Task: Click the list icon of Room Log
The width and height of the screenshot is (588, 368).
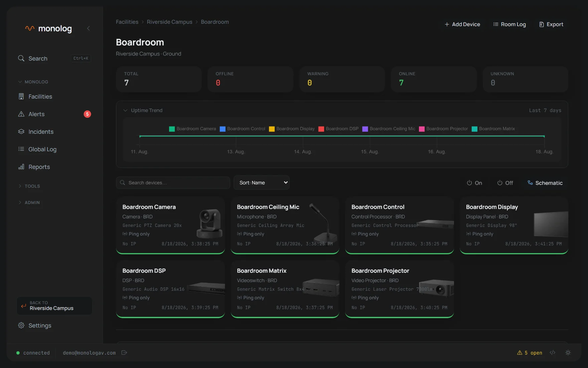Action: coord(496,24)
